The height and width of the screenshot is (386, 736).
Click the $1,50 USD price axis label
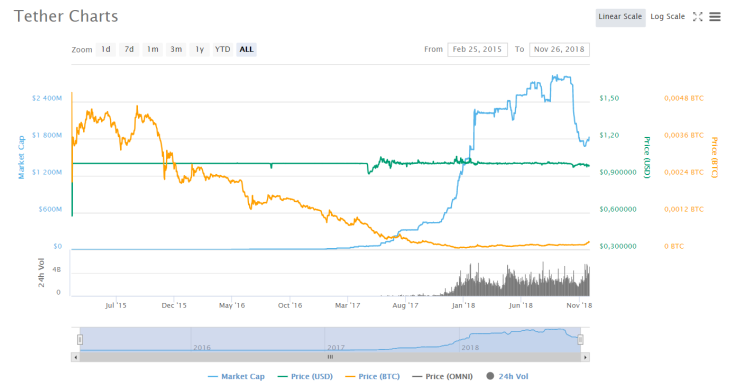(x=609, y=98)
